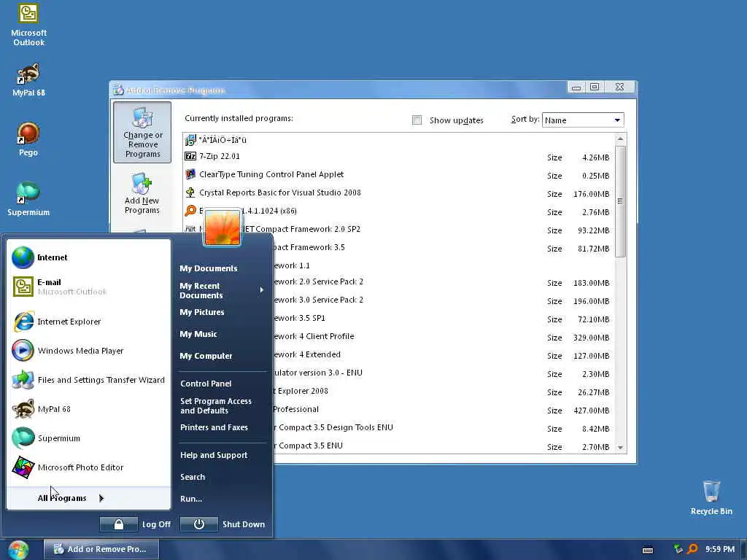Screen dimensions: 747x560
Task: Open Printers and Faxes
Action: tap(222, 427)
